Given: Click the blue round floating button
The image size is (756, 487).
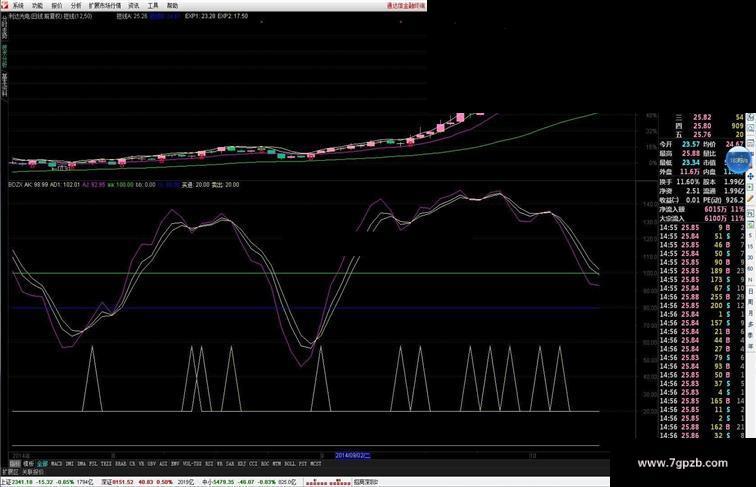Looking at the screenshot, I should coord(738,160).
